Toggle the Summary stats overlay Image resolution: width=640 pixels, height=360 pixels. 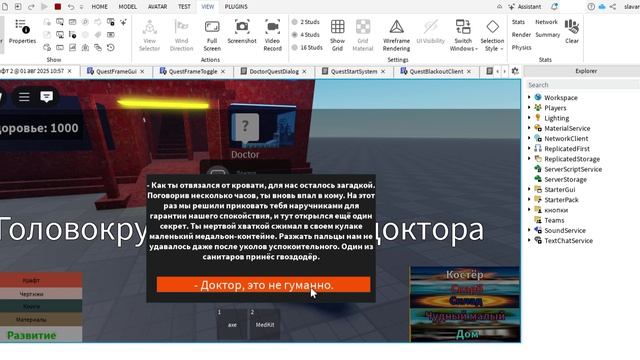tap(547, 35)
